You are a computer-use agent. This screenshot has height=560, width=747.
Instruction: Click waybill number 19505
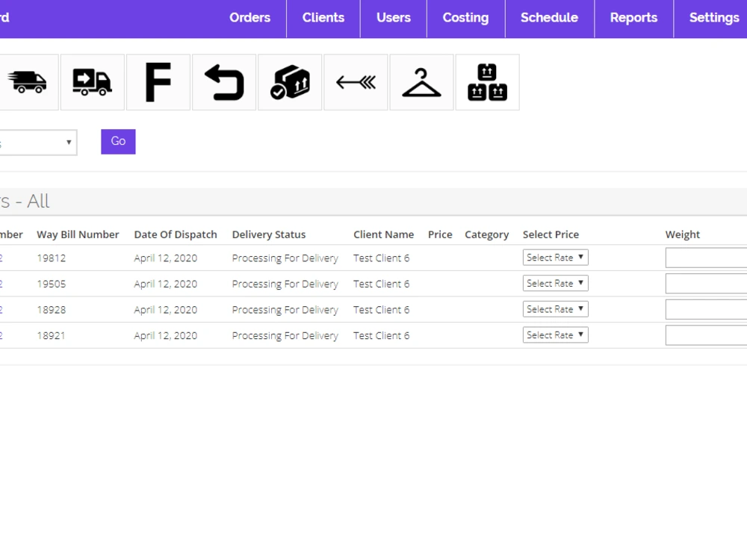coord(52,284)
